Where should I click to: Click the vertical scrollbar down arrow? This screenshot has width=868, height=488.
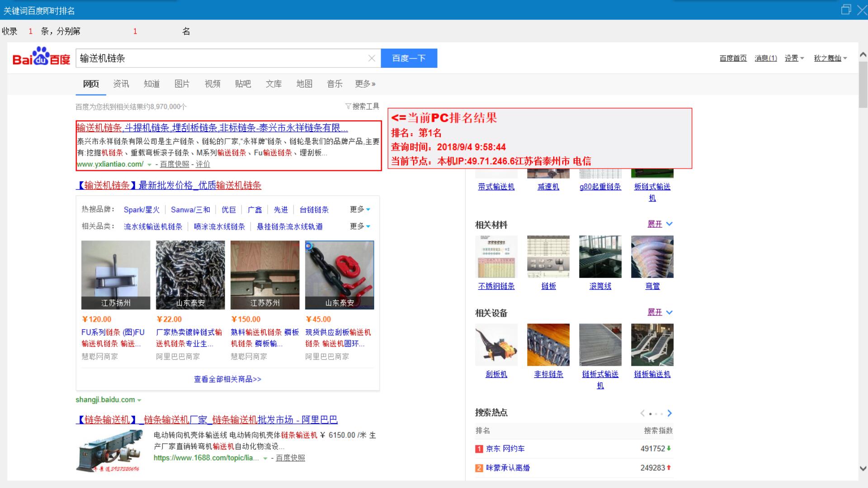tap(863, 469)
